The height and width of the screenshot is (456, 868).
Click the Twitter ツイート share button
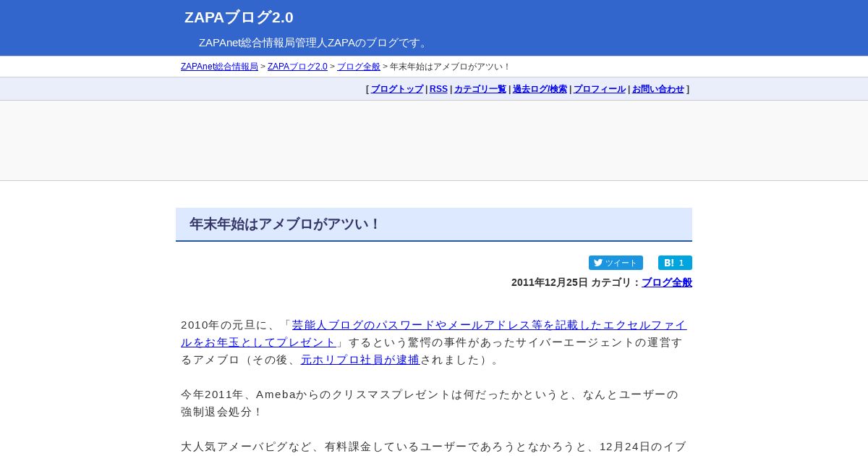616,263
